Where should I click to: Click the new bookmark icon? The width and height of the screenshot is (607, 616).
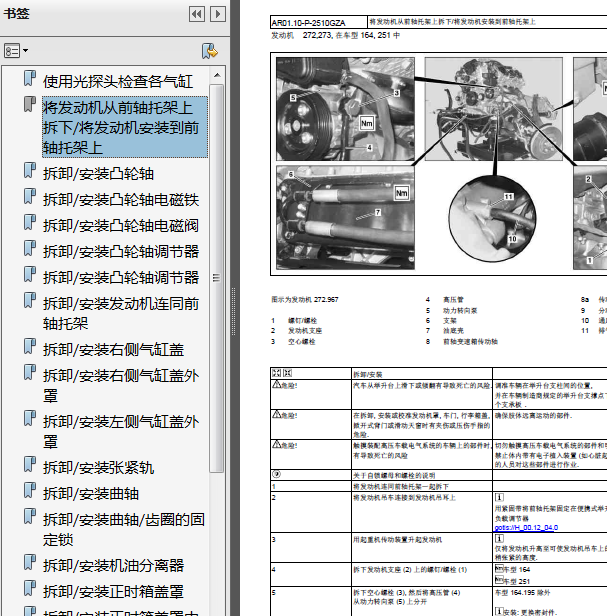coord(210,51)
